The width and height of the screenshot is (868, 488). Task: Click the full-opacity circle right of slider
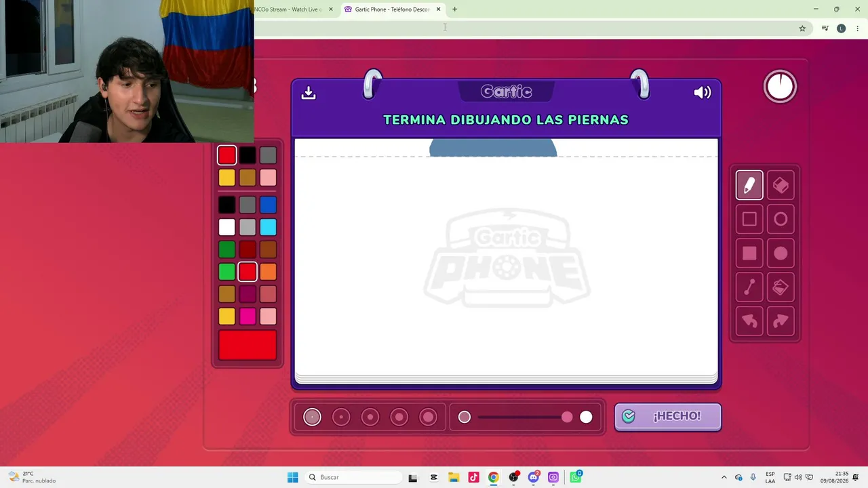[x=586, y=417]
